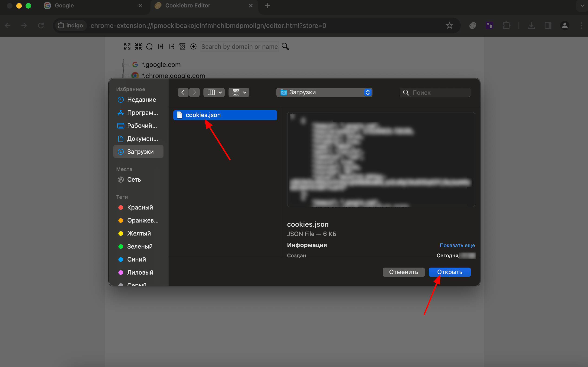This screenshot has height=367, width=588.
Task: Click the Cookiebro extension icon in the toolbar
Action: (x=473, y=26)
